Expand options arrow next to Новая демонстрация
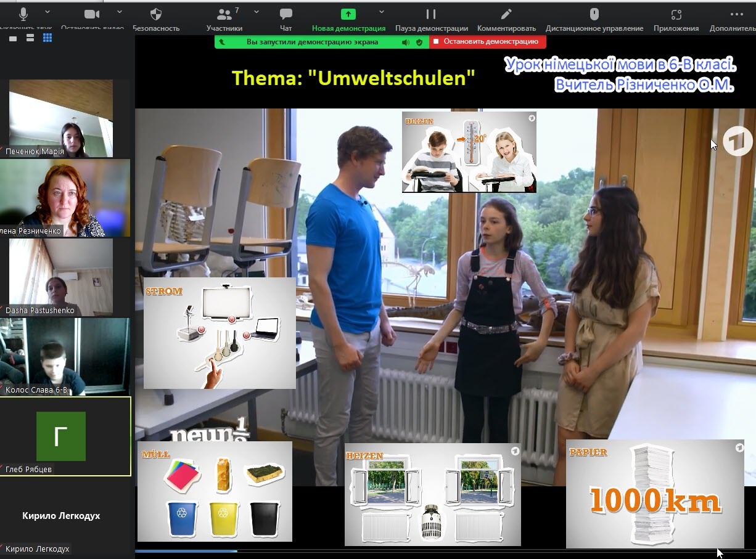Image resolution: width=756 pixels, height=559 pixels. [x=382, y=12]
